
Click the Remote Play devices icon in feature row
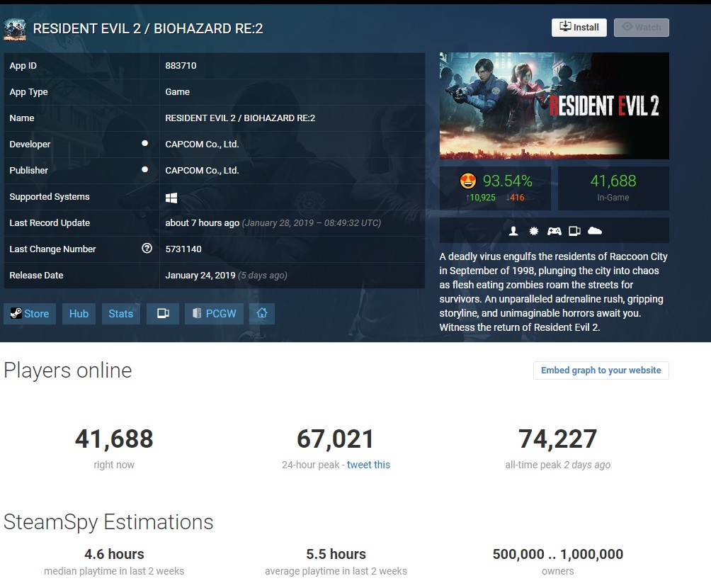[x=574, y=231]
